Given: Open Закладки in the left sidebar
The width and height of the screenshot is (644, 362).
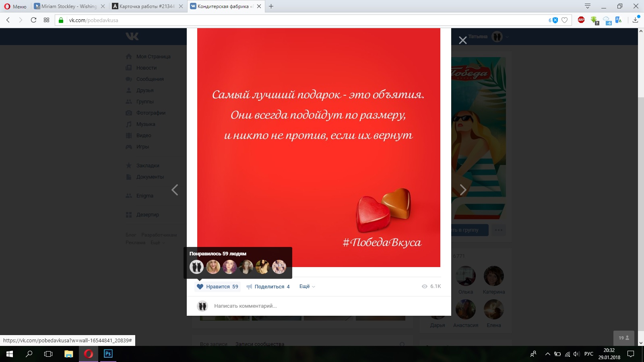Looking at the screenshot, I should coord(148,166).
